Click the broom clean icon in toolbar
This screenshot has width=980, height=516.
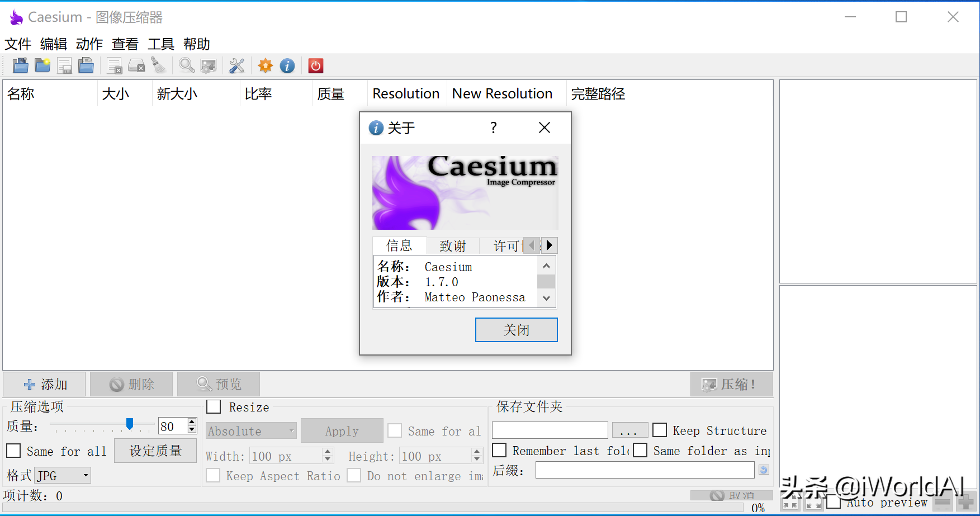[159, 66]
